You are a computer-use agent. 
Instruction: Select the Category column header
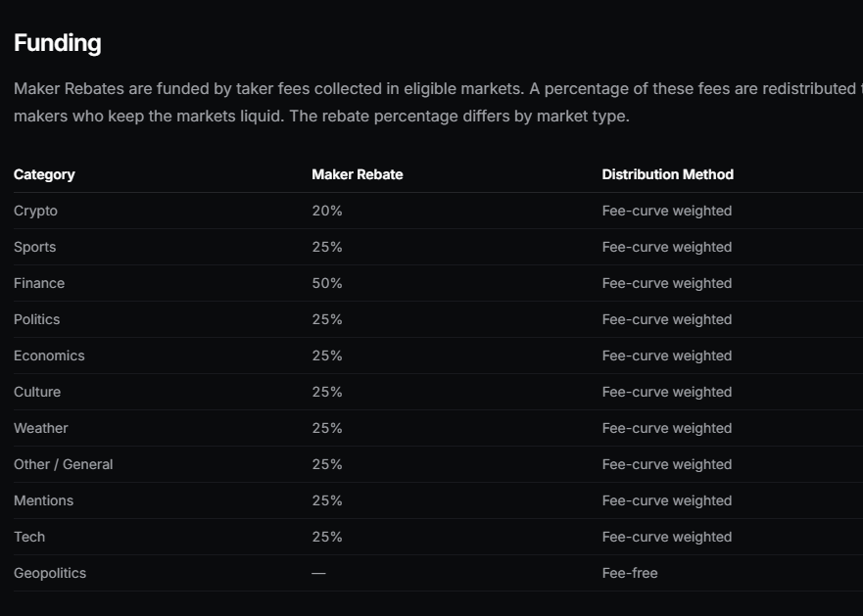click(44, 174)
